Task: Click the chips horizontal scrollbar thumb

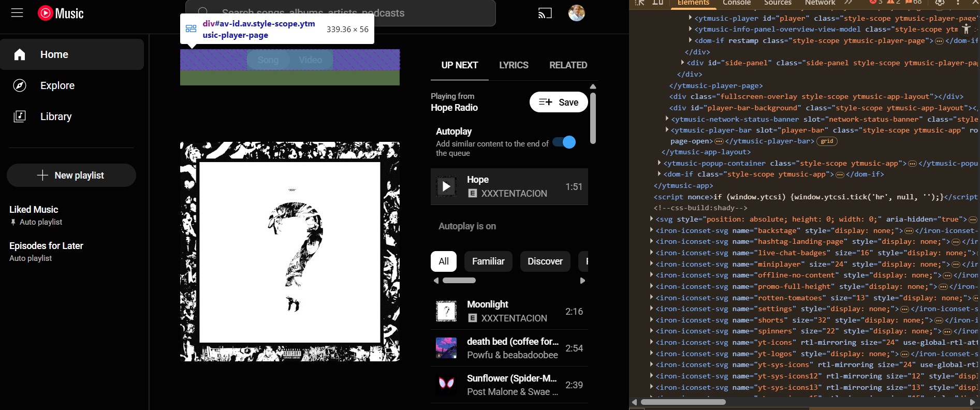Action: [x=459, y=281]
